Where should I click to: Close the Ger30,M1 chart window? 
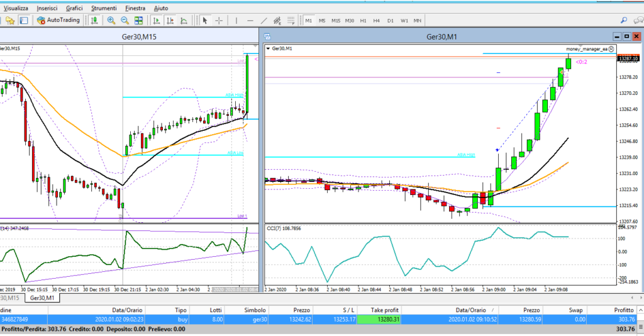point(636,36)
